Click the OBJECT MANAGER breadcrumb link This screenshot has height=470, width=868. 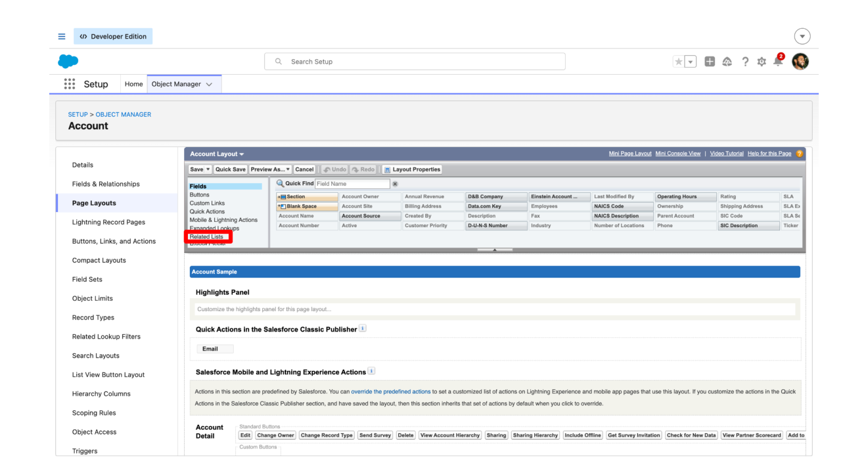click(x=124, y=114)
